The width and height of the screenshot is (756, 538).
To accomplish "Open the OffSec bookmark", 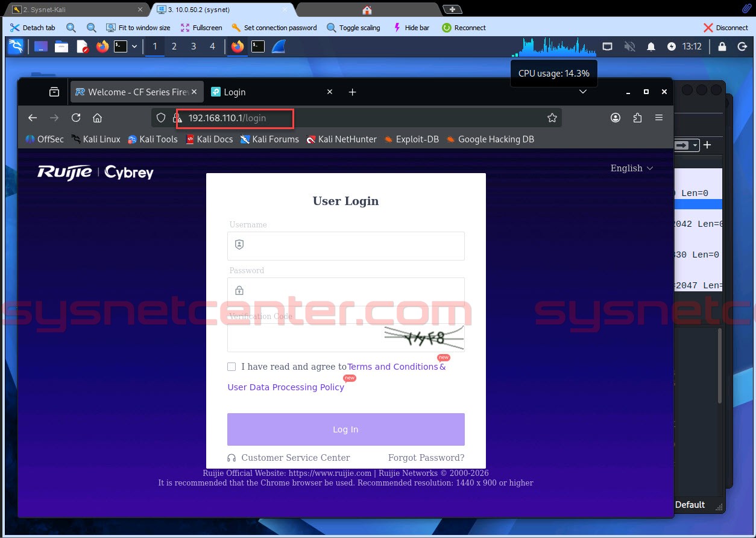I will tap(45, 139).
